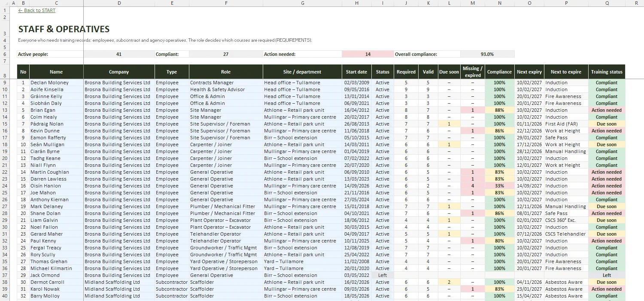Viewport: 644px width, 301px height.
Task: Click Due soon status for Seán Mulligan
Action: 607,144
